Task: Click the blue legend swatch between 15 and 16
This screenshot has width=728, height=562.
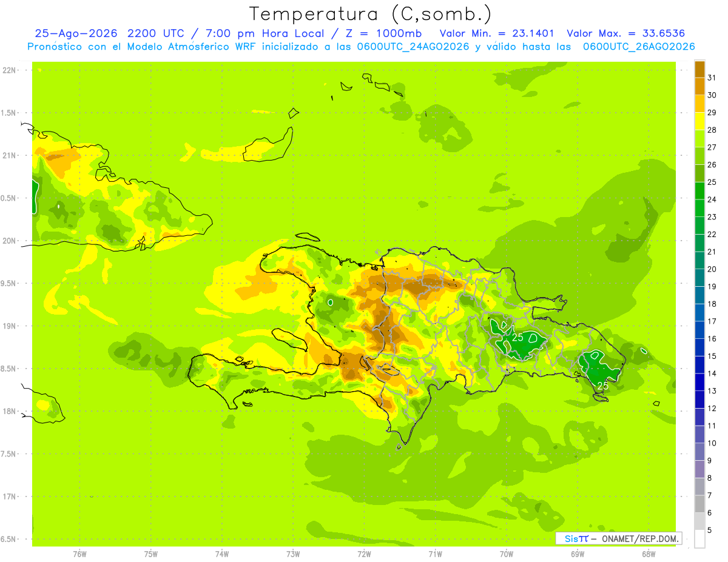Action: pyautogui.click(x=699, y=347)
